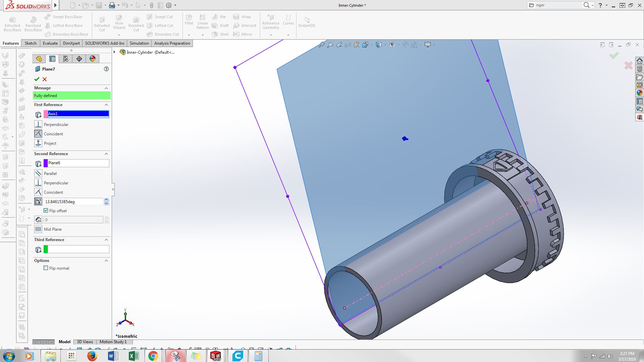
Task: Switch to the Sketch tab
Action: coord(31,43)
